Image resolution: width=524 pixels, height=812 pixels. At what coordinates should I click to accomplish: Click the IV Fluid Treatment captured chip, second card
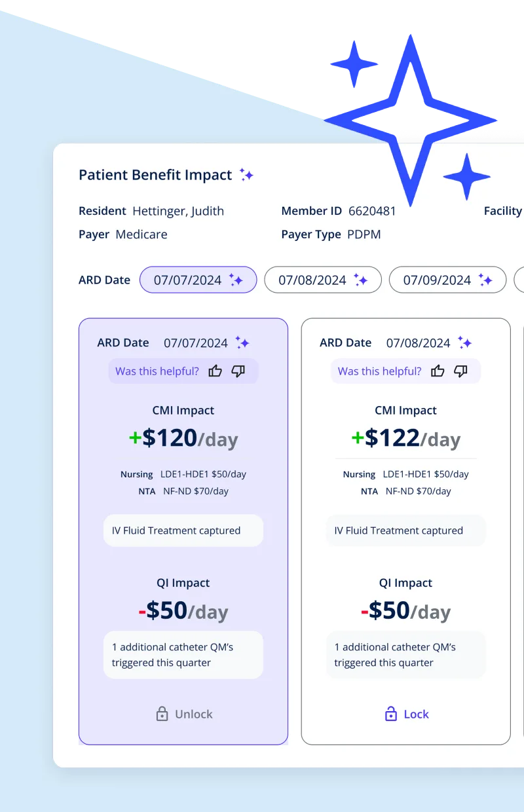click(406, 530)
